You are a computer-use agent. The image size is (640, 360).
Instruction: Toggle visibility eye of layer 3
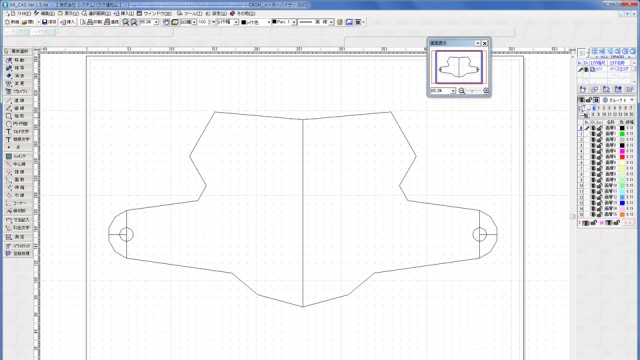point(593,145)
